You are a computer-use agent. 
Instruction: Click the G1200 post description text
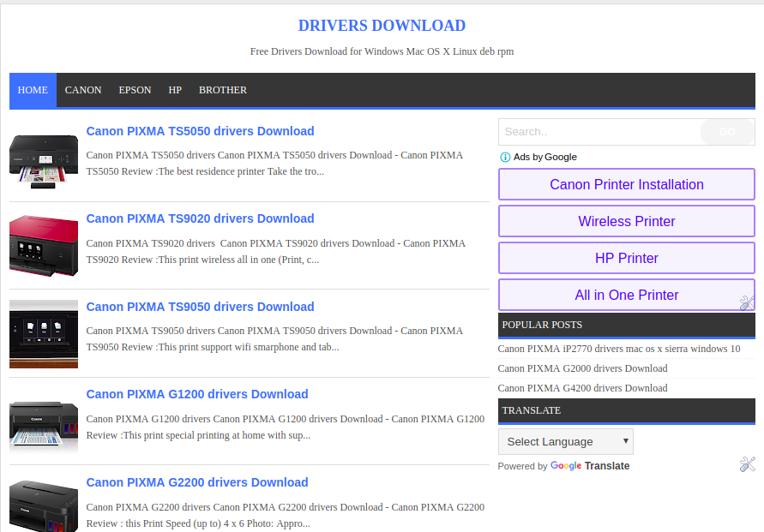pyautogui.click(x=286, y=427)
